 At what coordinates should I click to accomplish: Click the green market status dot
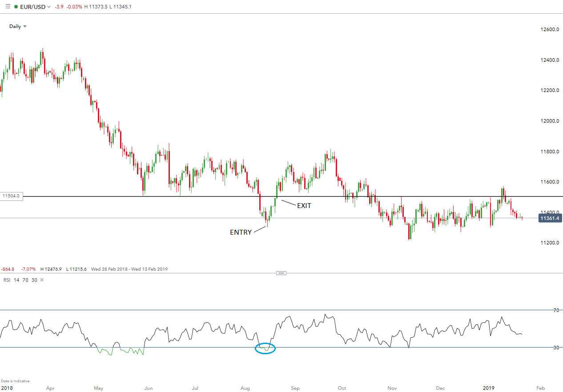[x=16, y=7]
